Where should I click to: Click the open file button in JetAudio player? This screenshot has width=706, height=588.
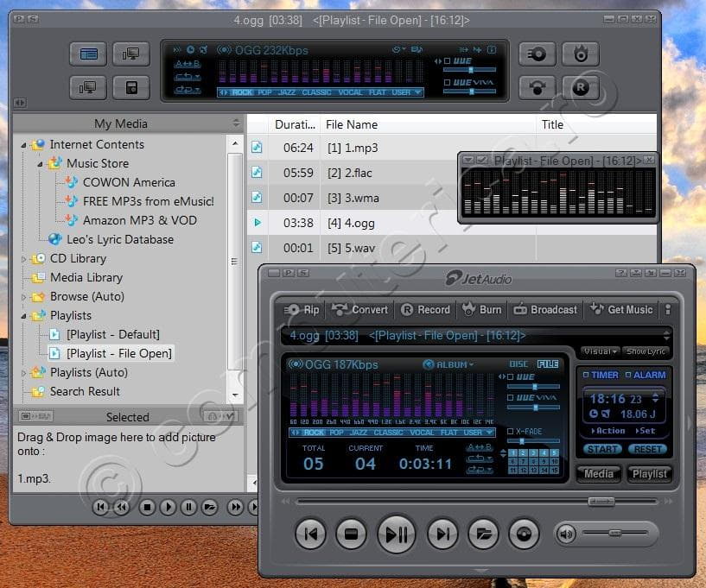pyautogui.click(x=483, y=534)
